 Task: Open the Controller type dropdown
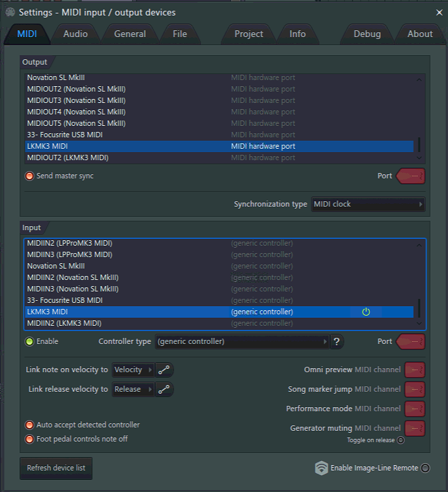[x=242, y=341]
